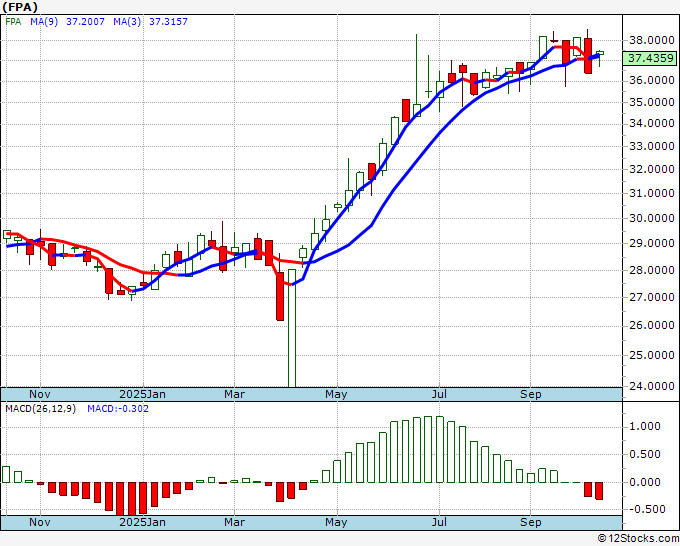680x546 pixels.
Task: Click the (FPA) chart title
Action: (x=20, y=7)
